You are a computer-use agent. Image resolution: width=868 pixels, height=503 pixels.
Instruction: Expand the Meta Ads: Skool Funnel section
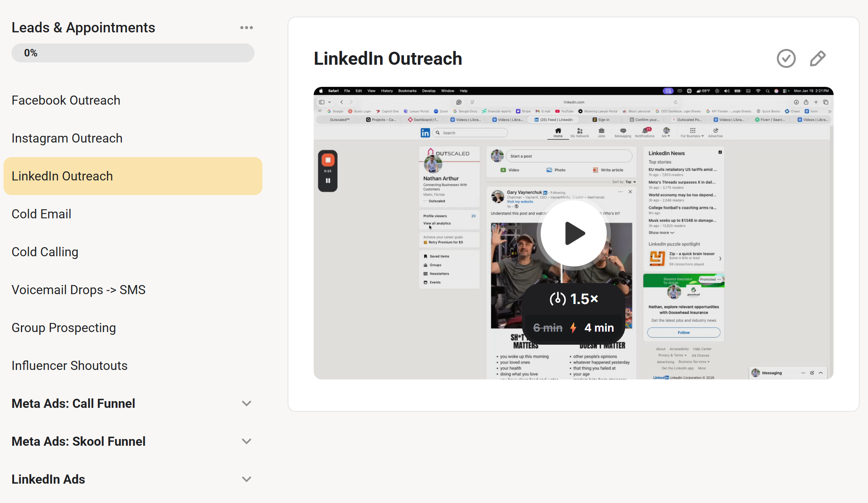[x=246, y=441]
